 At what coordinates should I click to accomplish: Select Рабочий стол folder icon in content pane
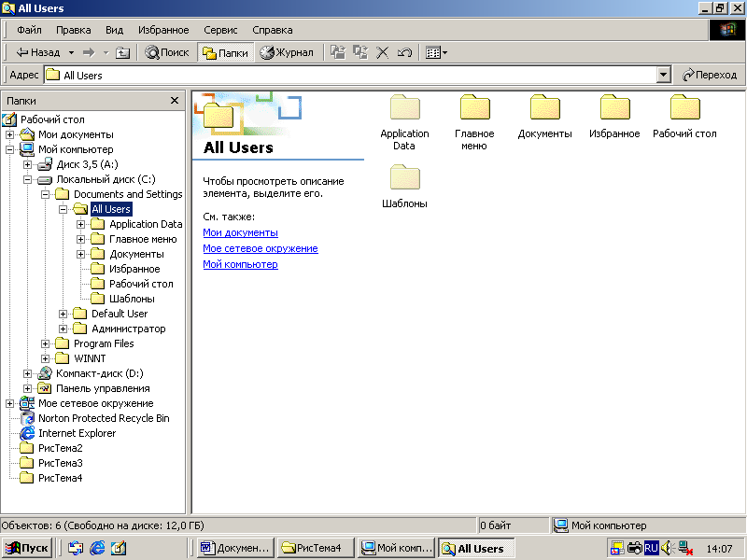pyautogui.click(x=684, y=107)
